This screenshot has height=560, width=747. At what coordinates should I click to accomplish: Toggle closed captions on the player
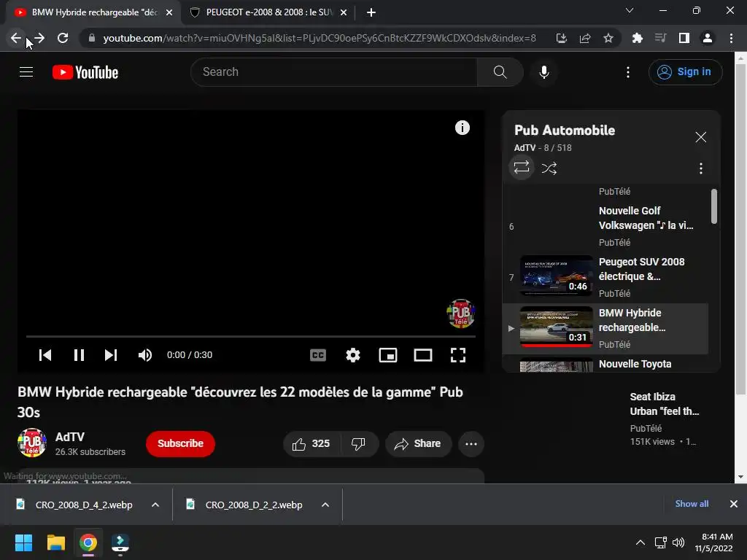pyautogui.click(x=318, y=355)
